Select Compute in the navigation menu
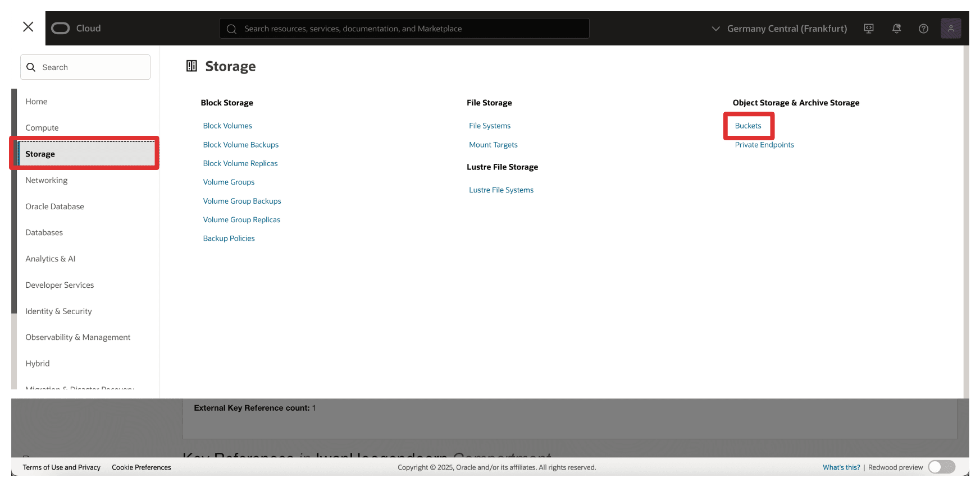 [42, 128]
